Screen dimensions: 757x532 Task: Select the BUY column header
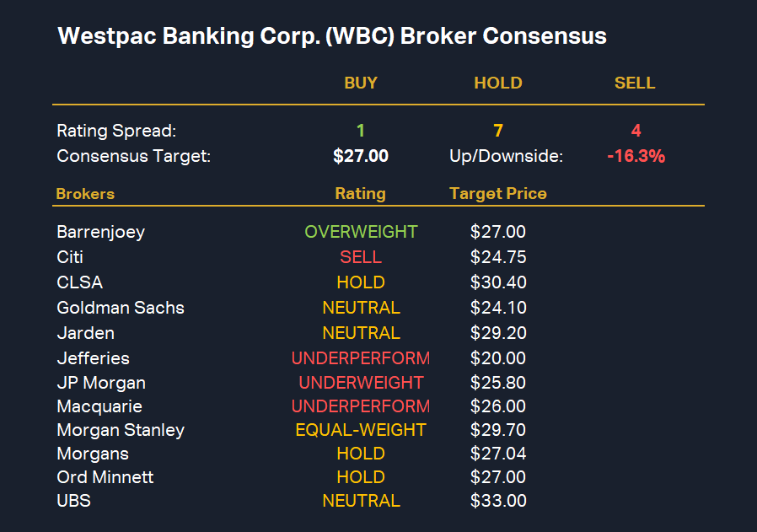(x=361, y=83)
